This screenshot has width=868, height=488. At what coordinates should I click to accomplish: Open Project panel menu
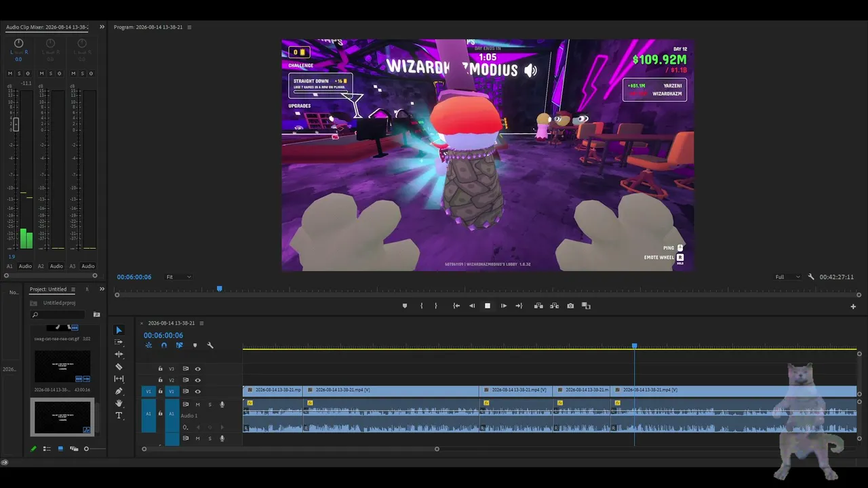(73, 289)
